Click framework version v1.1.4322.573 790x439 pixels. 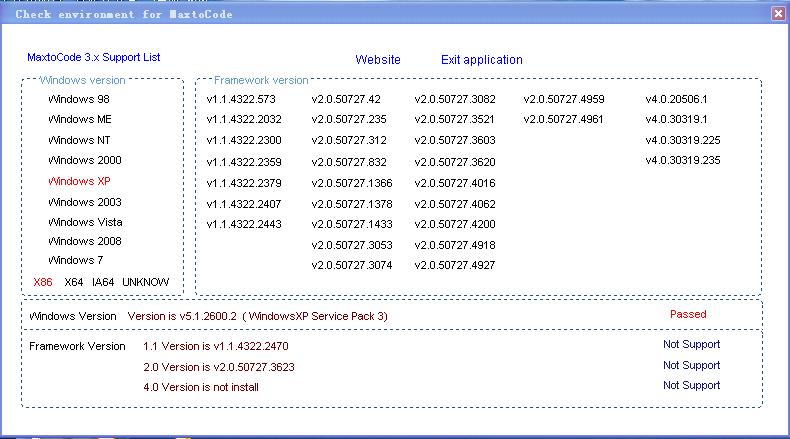pyautogui.click(x=241, y=99)
